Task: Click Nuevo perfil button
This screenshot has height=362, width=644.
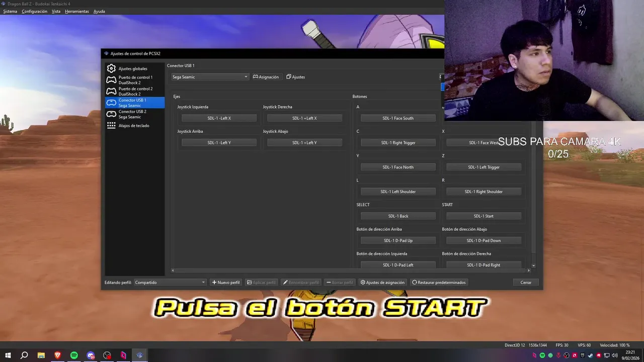Action: tap(226, 283)
